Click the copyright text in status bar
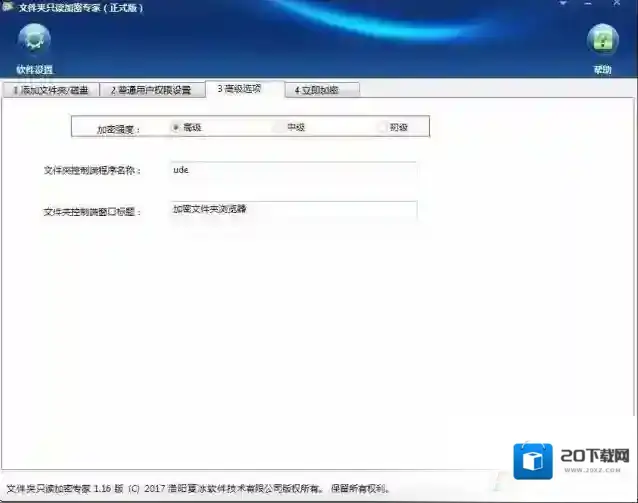This screenshot has width=638, height=503. [x=198, y=489]
